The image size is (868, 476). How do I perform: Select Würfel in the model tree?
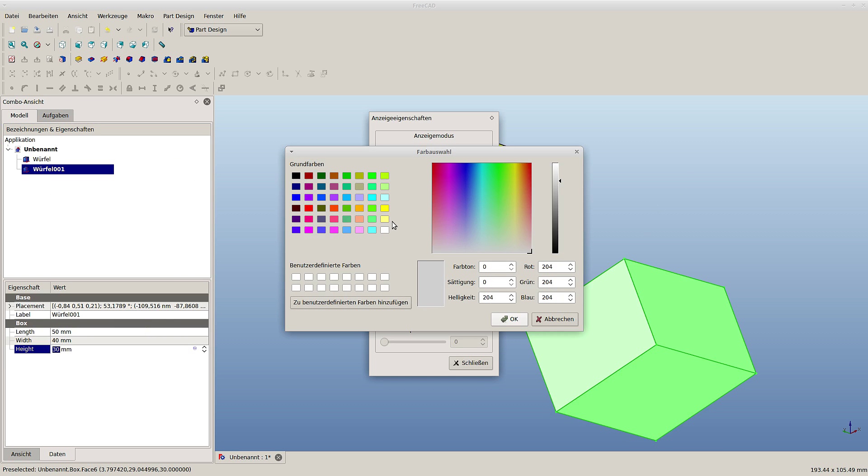(42, 159)
